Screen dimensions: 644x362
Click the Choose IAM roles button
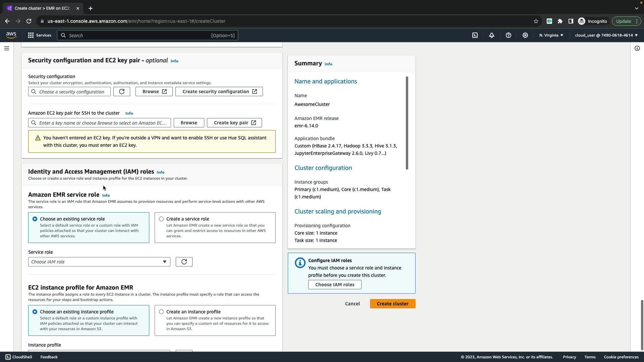pyautogui.click(x=334, y=285)
